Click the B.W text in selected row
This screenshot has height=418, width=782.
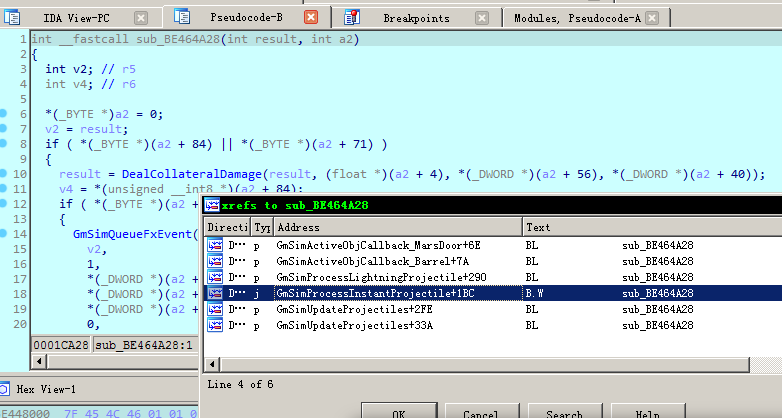[x=534, y=293]
